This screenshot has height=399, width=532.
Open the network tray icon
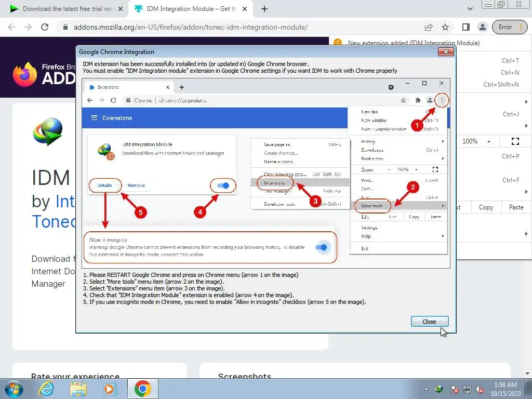point(467,389)
